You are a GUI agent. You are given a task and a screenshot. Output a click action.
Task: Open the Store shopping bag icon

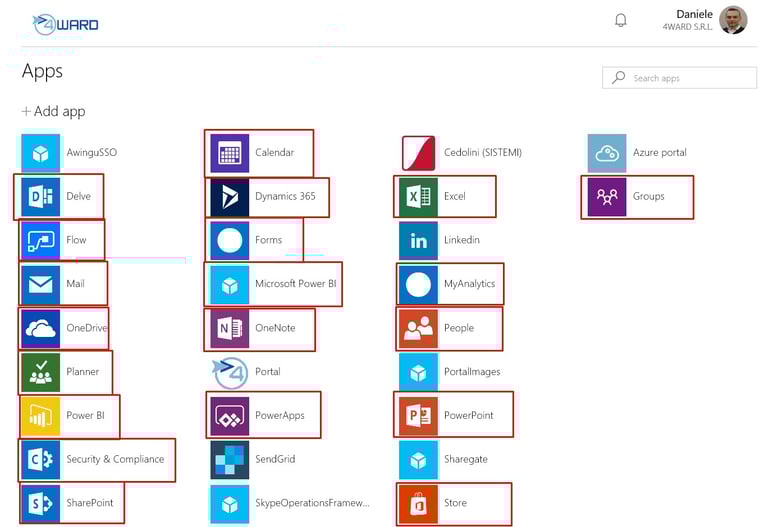point(418,503)
